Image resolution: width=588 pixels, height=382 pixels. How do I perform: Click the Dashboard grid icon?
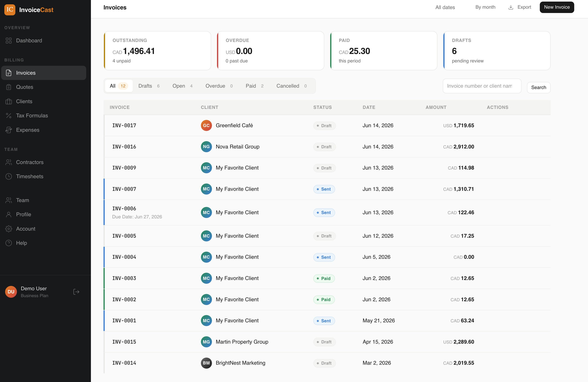point(9,41)
